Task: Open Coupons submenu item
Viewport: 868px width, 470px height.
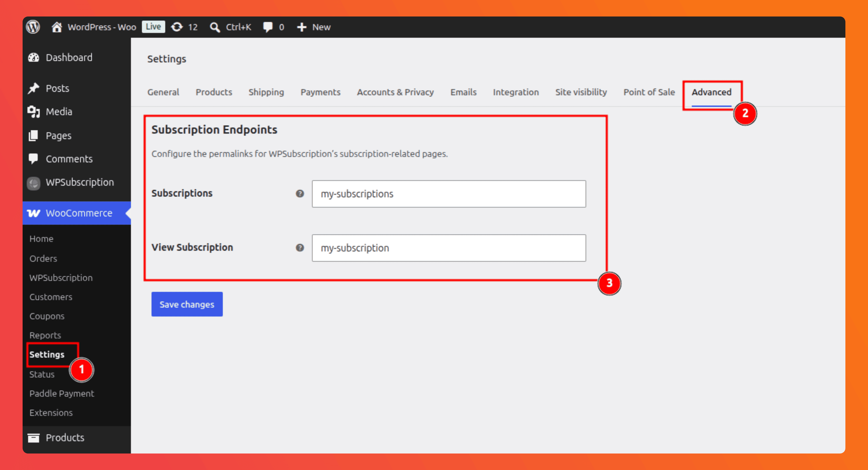Action: pyautogui.click(x=47, y=316)
